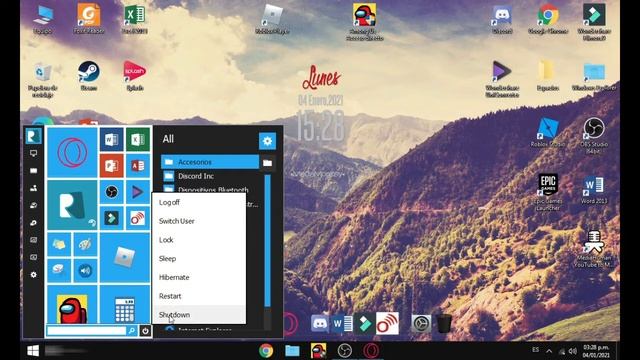Click the trash can icon in the dock
Screen dimensions: 640x360
point(444,324)
